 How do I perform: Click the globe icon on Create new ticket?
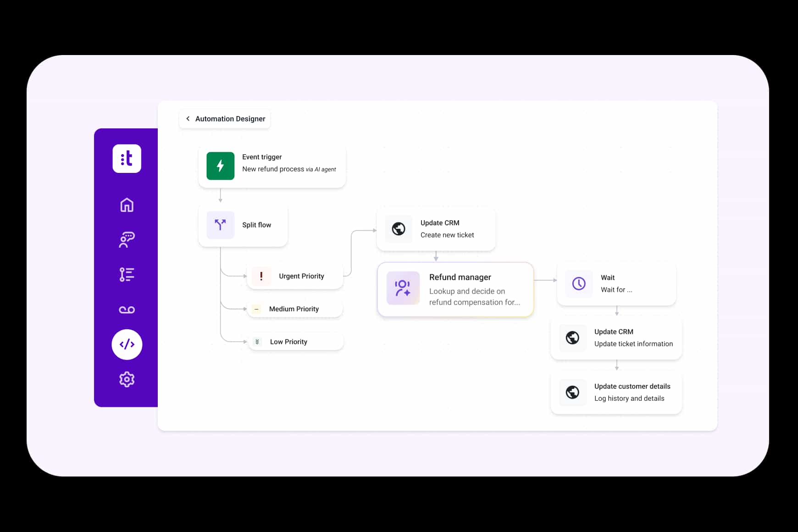click(398, 229)
